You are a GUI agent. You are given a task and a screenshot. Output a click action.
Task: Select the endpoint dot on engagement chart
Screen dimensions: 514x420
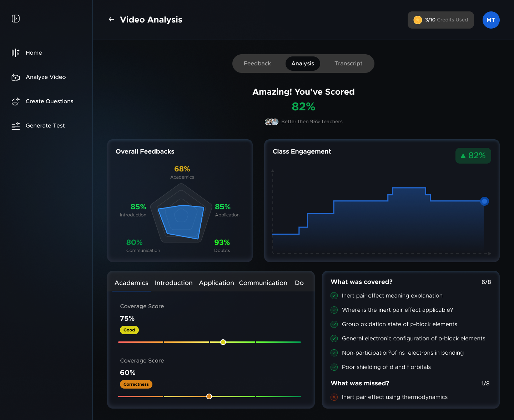(484, 201)
